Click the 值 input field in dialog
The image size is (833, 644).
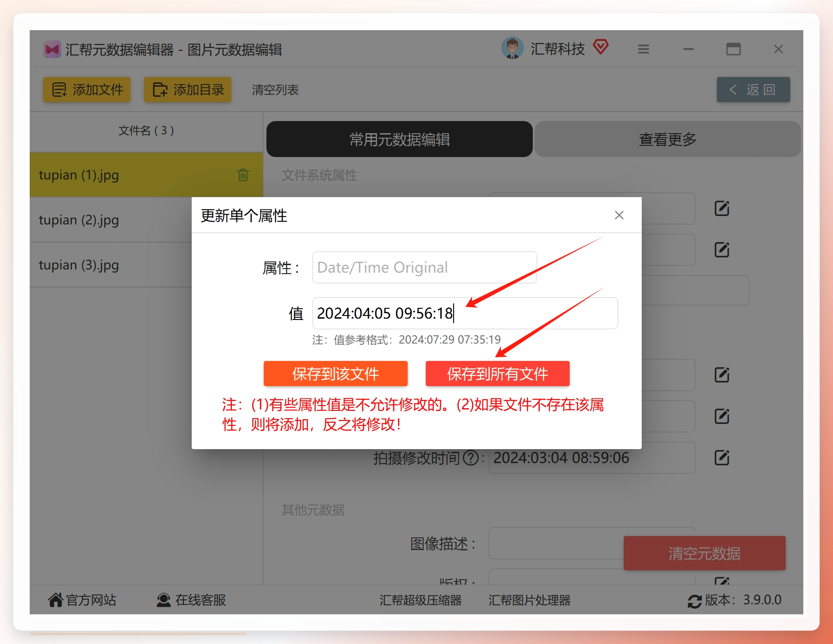tap(465, 313)
